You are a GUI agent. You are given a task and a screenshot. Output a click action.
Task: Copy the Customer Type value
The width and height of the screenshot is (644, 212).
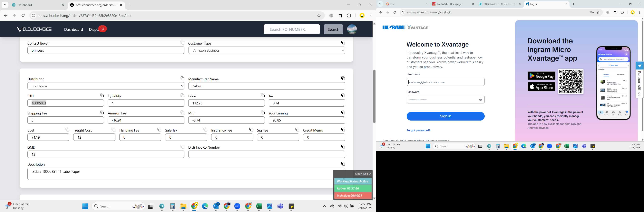point(343,43)
